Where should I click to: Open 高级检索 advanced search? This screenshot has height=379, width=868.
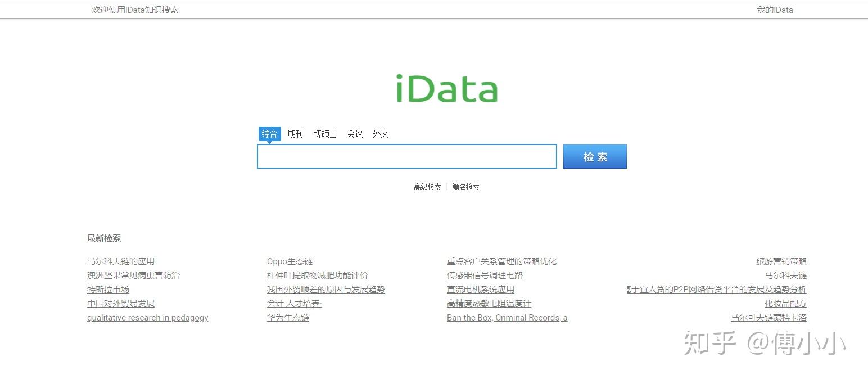427,187
